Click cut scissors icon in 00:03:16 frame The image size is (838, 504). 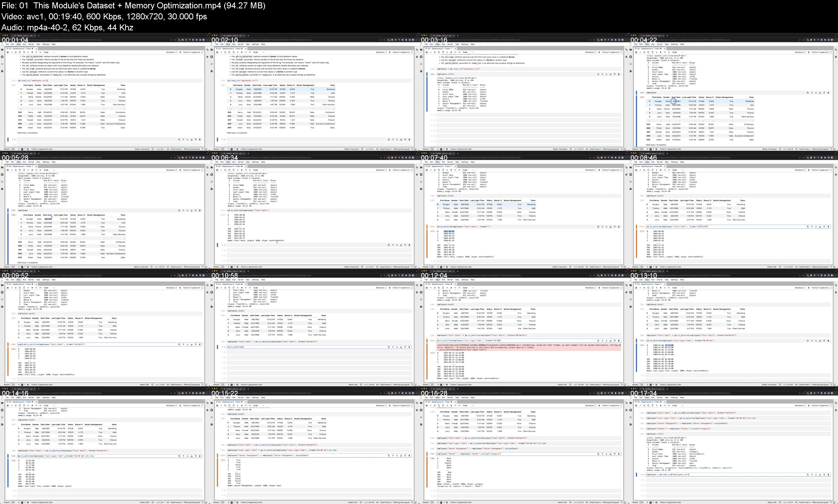click(435, 52)
